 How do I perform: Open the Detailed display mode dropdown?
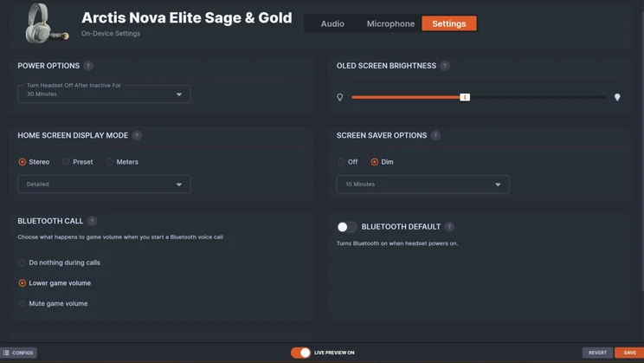(x=104, y=185)
